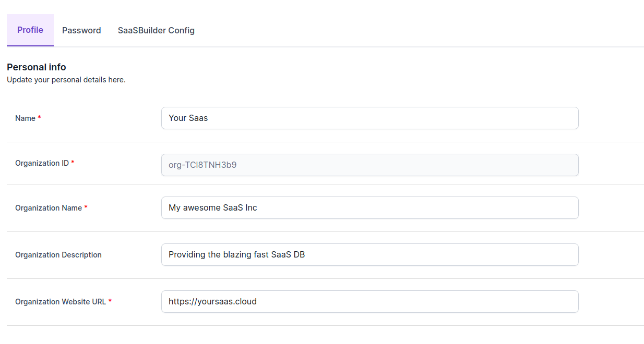Click the "Name" field label
The height and width of the screenshot is (344, 644).
[25, 118]
